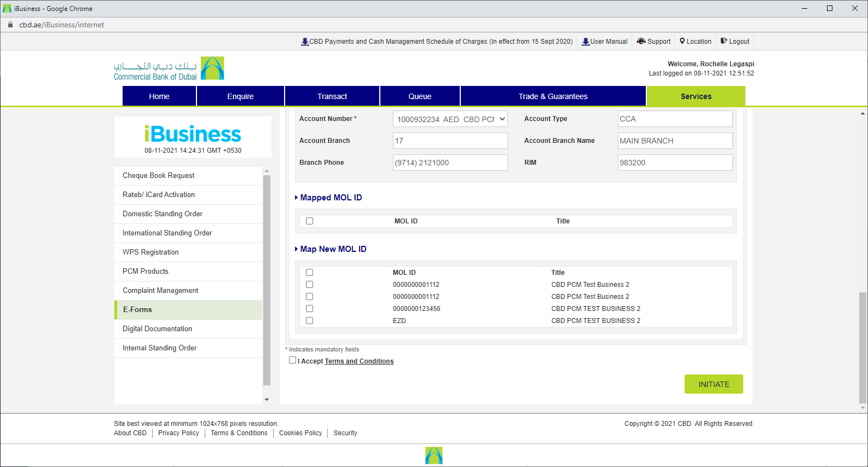
Task: Select E-Forms in the sidebar
Action: pyautogui.click(x=188, y=310)
